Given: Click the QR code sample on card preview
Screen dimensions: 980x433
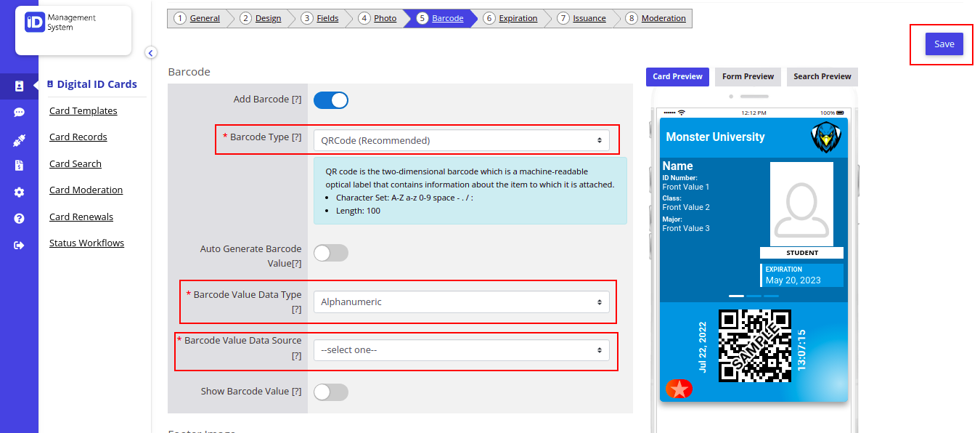Looking at the screenshot, I should (754, 346).
